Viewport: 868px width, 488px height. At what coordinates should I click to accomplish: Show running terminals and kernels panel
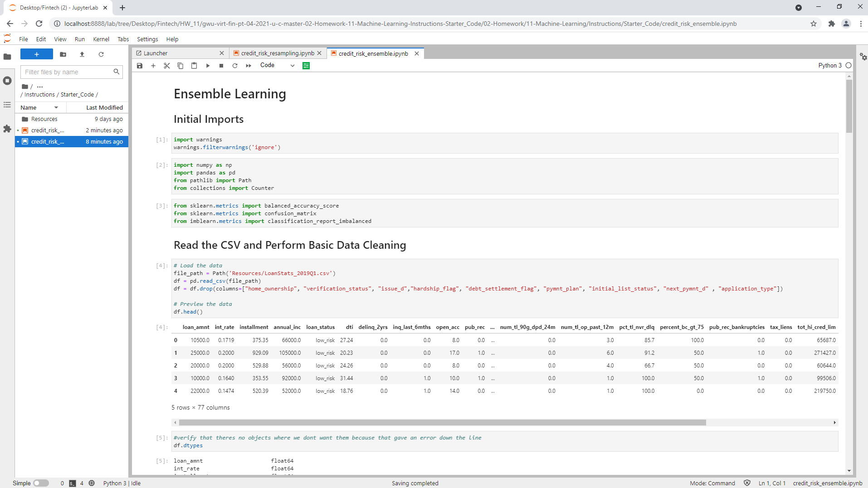[7, 81]
